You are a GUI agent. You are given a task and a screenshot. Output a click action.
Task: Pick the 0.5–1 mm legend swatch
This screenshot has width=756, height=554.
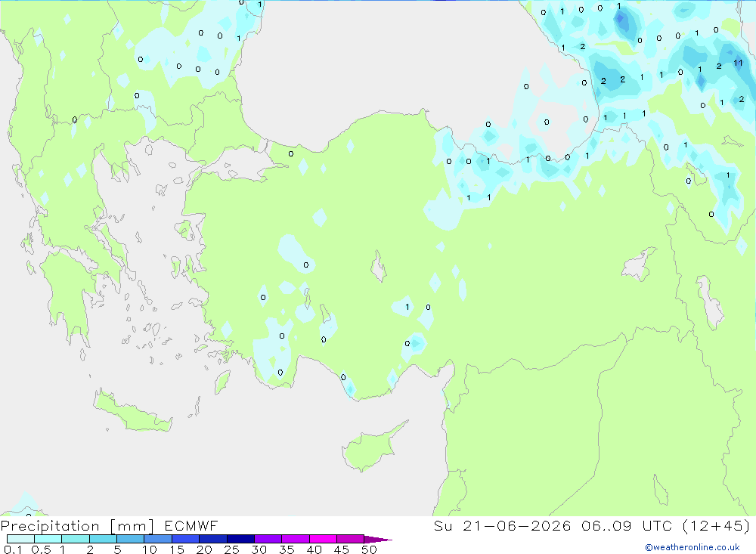48,539
